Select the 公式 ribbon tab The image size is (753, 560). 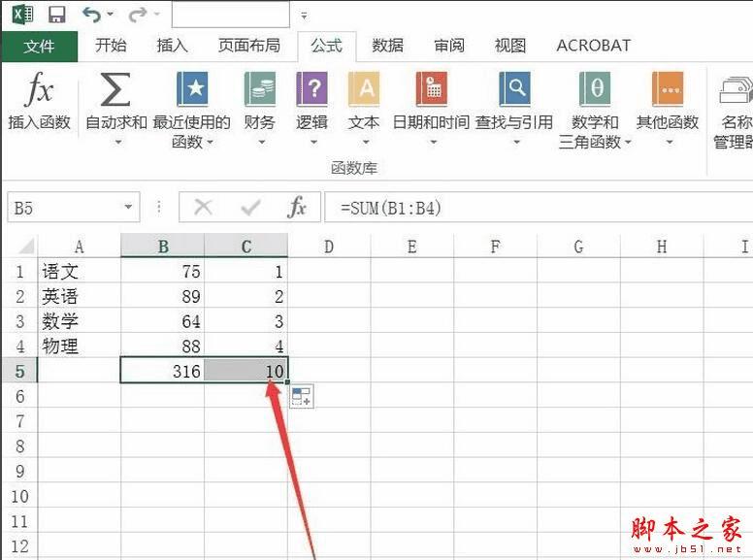pos(327,47)
